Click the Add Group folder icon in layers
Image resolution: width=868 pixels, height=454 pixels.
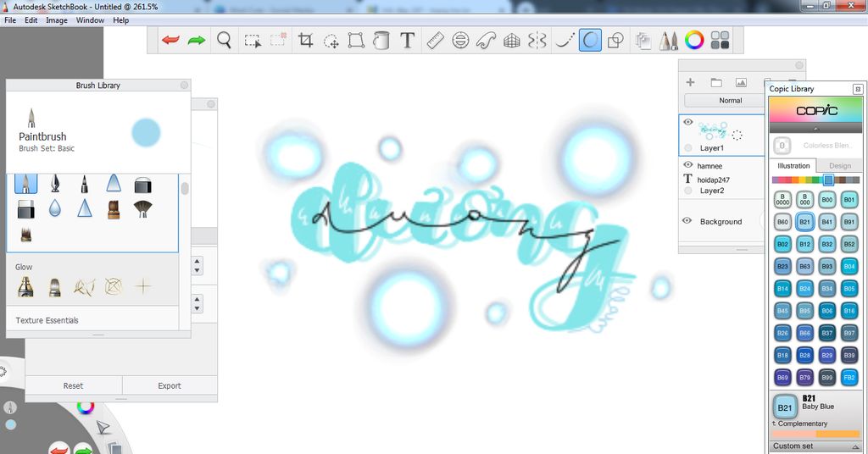pyautogui.click(x=715, y=82)
